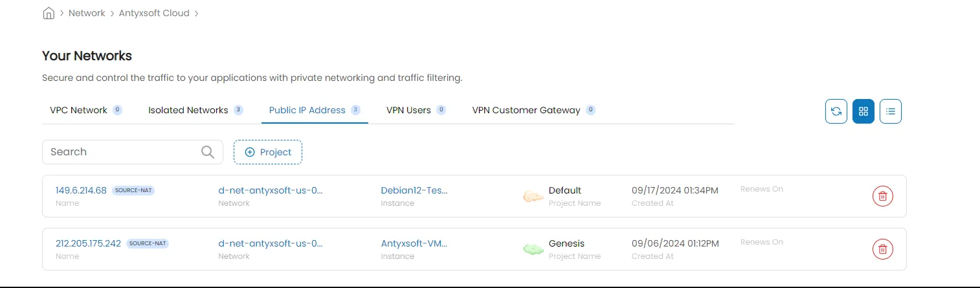
Task: Open the Debian12-Tes... instance link
Action: point(414,190)
